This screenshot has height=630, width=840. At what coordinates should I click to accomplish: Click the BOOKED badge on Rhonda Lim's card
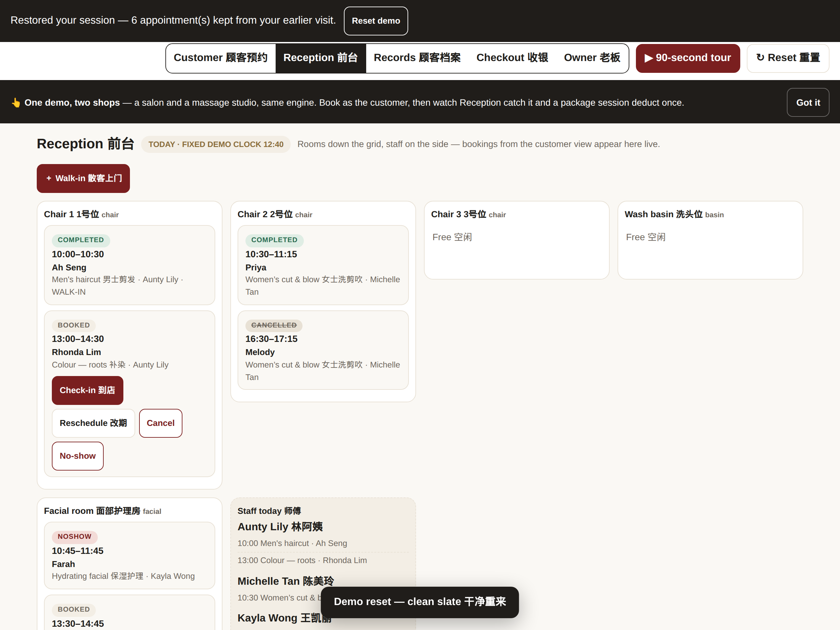pyautogui.click(x=74, y=325)
